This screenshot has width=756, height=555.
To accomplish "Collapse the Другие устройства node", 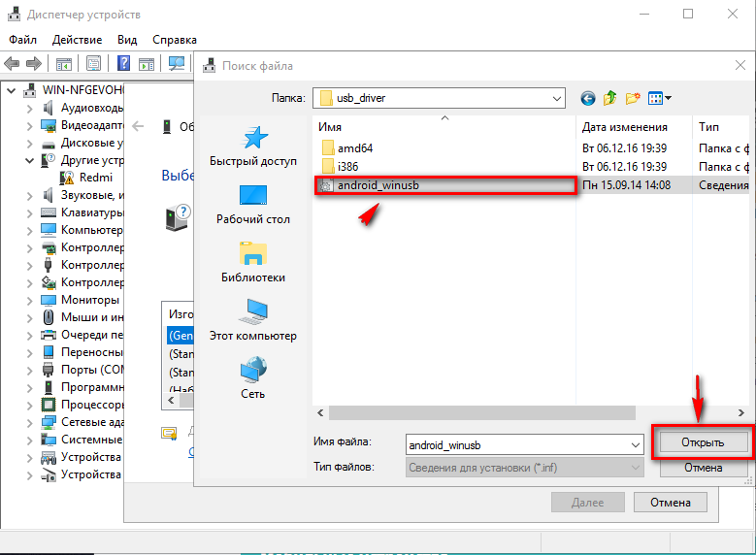I will 29,160.
